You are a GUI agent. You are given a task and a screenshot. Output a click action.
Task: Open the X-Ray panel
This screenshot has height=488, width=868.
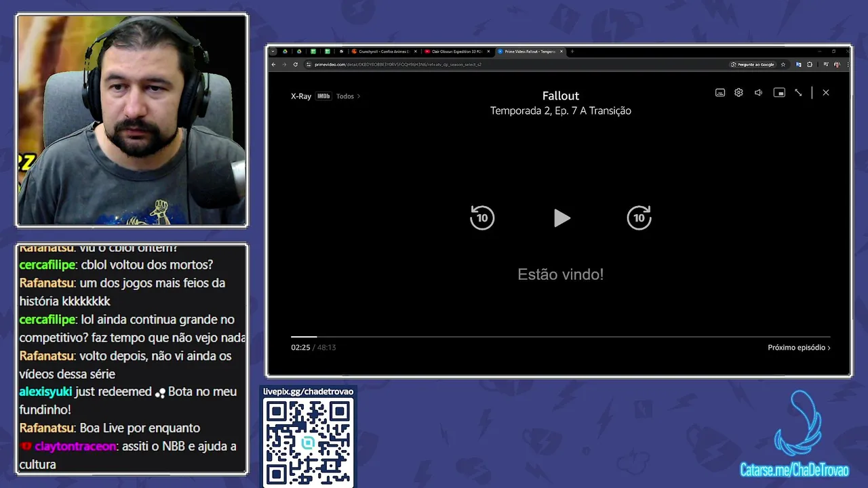pos(301,96)
